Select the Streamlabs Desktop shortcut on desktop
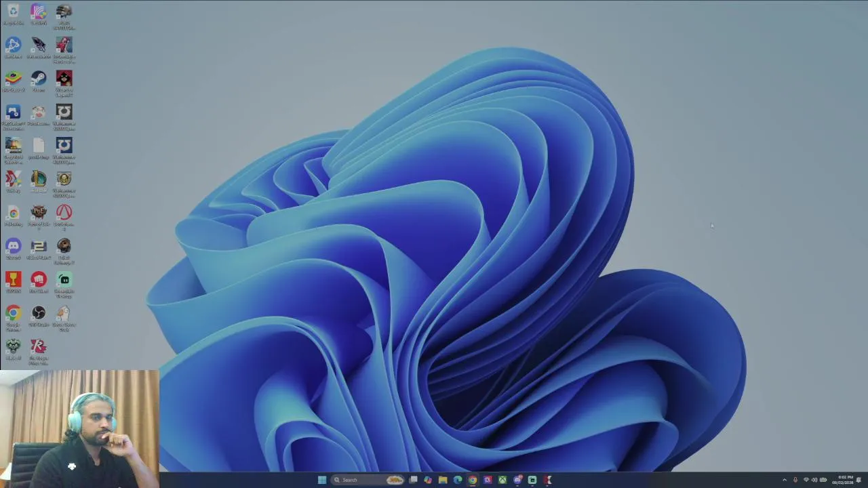The height and width of the screenshot is (488, 868). pos(64,285)
